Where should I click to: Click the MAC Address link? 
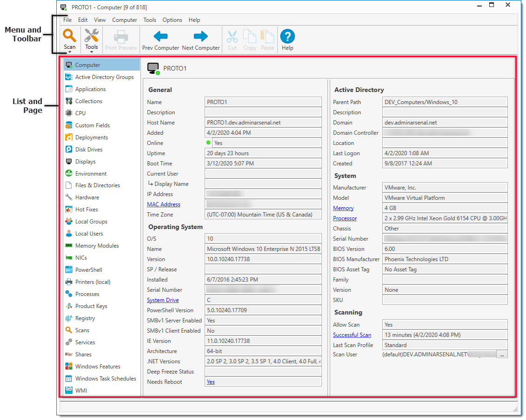163,204
